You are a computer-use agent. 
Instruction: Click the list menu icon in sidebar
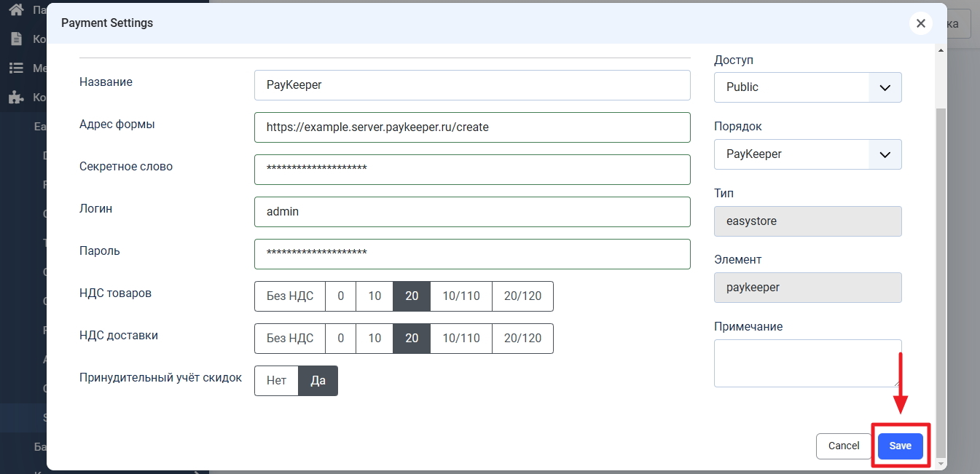pyautogui.click(x=15, y=68)
